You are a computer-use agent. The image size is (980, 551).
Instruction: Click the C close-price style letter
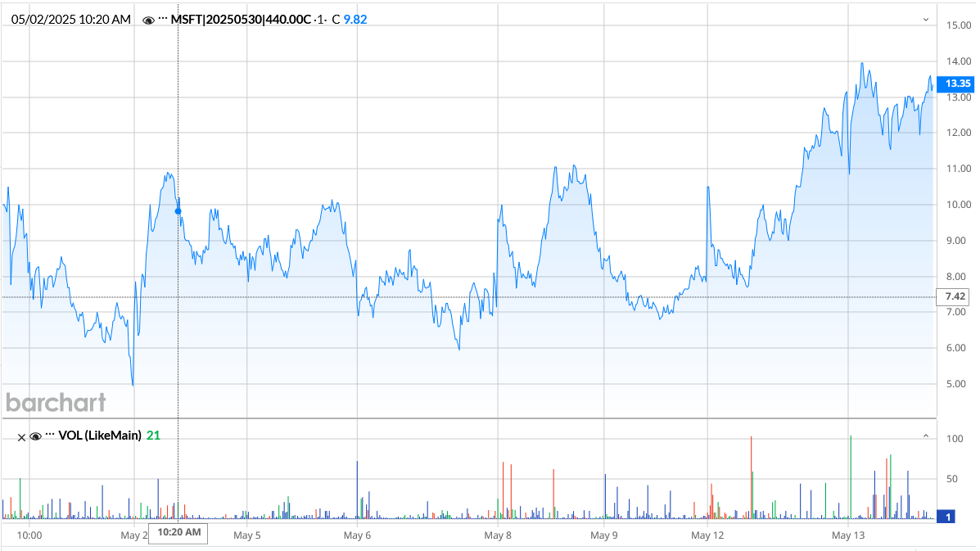click(x=335, y=19)
